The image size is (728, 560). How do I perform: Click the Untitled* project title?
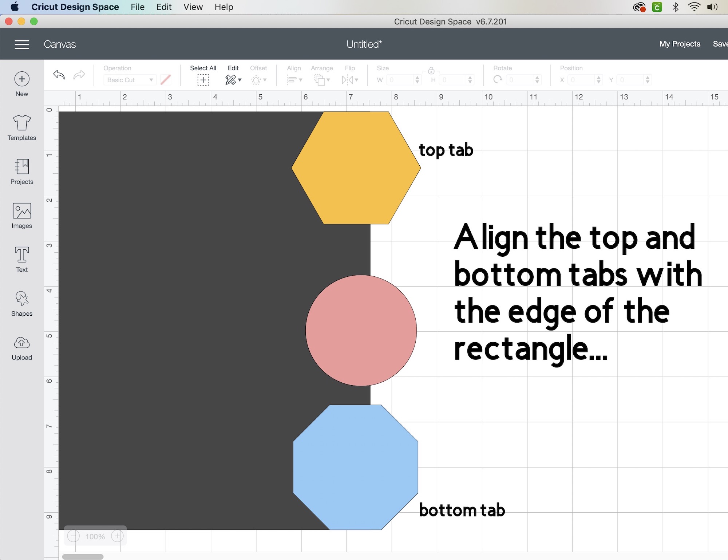(x=364, y=44)
